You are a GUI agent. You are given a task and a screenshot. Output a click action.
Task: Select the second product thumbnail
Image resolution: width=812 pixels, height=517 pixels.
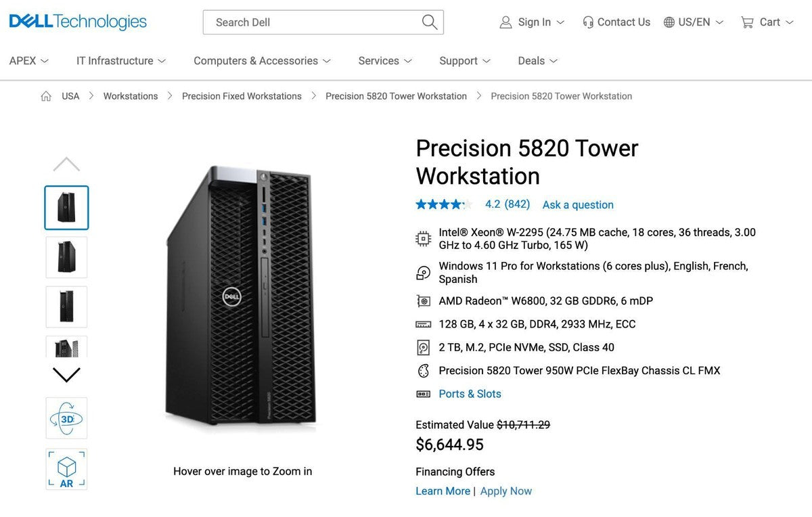[x=66, y=257]
